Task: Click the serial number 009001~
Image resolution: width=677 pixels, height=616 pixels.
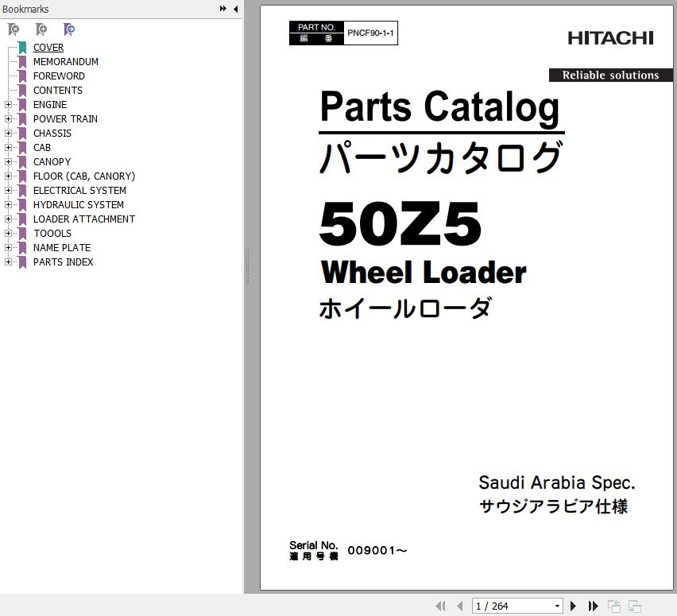Action: 377,550
